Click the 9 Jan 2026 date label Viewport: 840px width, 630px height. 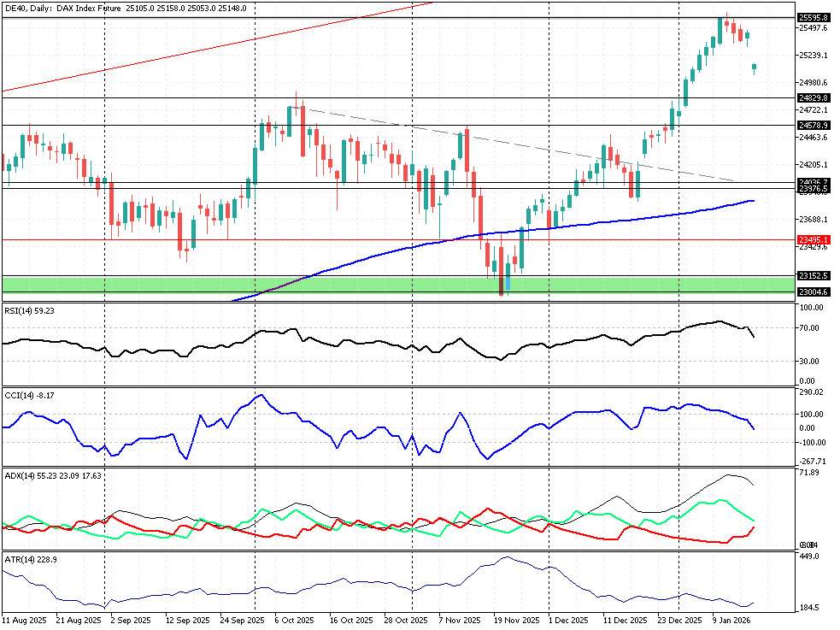click(731, 619)
